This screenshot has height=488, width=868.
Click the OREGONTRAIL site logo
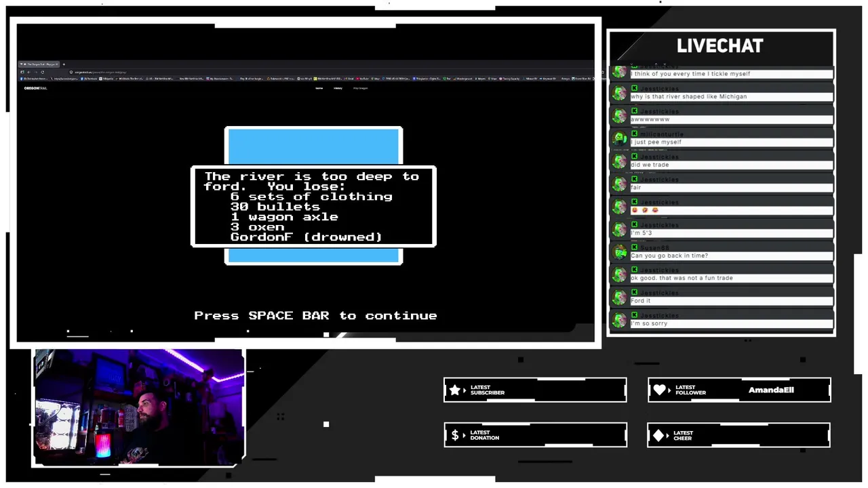(x=35, y=88)
